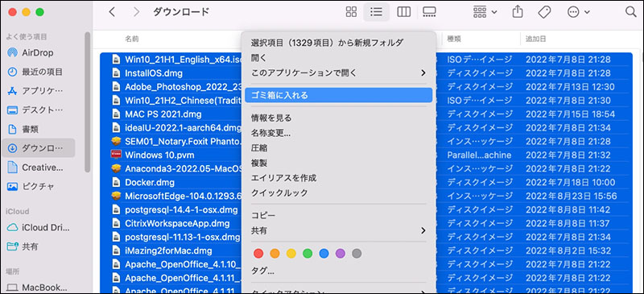Choose 名称変更... menu item

point(338,133)
